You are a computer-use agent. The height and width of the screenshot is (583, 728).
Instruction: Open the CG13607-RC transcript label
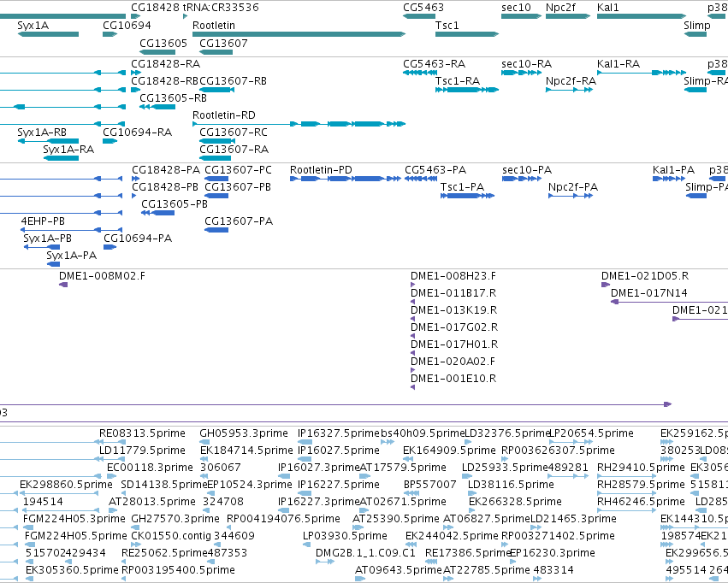tap(234, 132)
